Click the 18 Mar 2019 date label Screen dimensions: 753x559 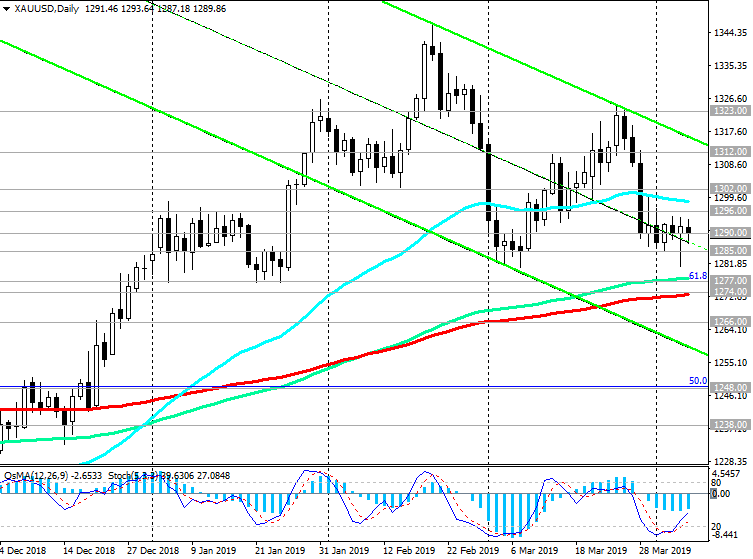point(601,550)
